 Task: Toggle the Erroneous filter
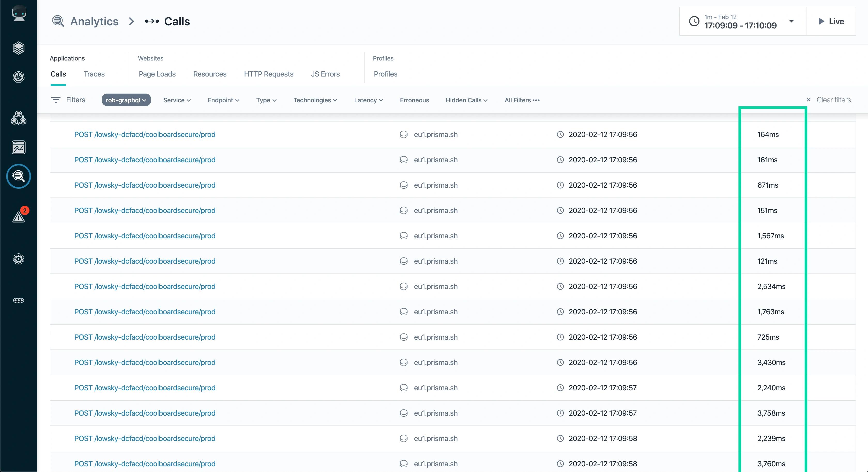point(414,100)
